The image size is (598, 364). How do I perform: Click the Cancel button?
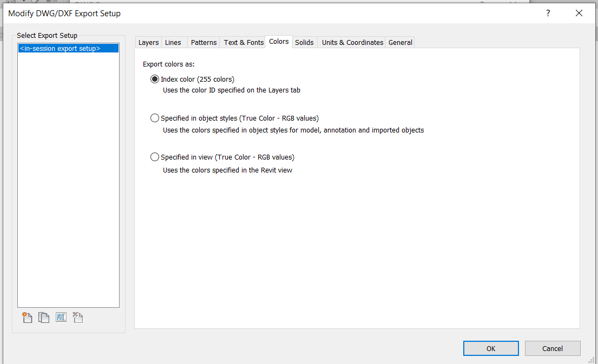(552, 348)
